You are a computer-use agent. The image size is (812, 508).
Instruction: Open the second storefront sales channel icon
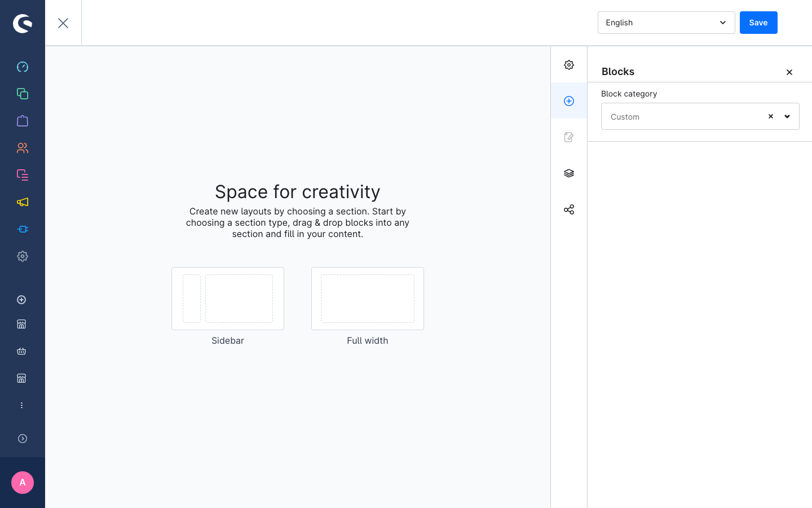pyautogui.click(x=21, y=378)
